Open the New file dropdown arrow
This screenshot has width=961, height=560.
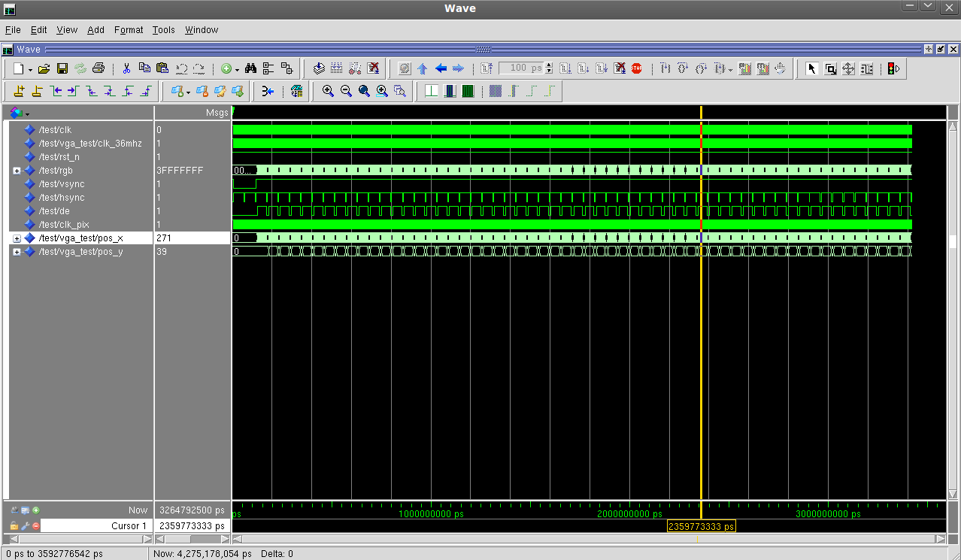coord(30,69)
